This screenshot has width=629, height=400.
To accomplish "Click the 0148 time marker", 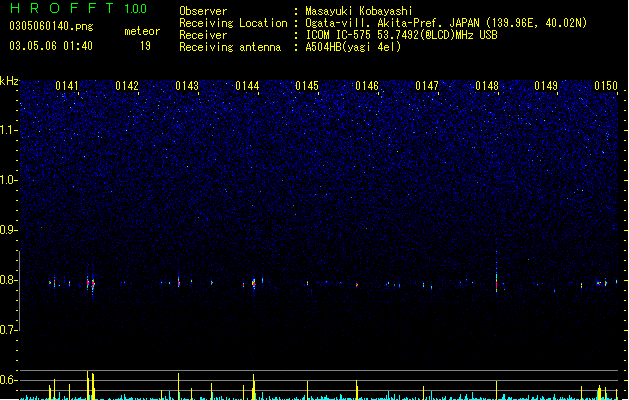I will coord(487,86).
